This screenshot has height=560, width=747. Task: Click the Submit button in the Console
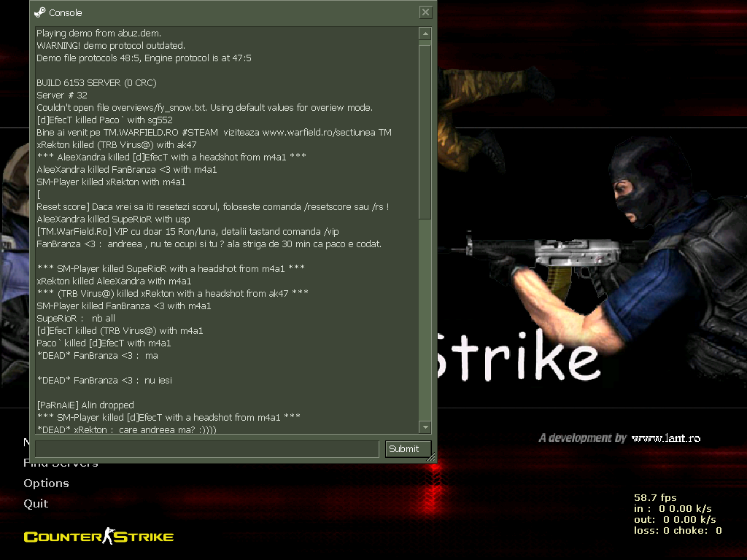pyautogui.click(x=408, y=448)
